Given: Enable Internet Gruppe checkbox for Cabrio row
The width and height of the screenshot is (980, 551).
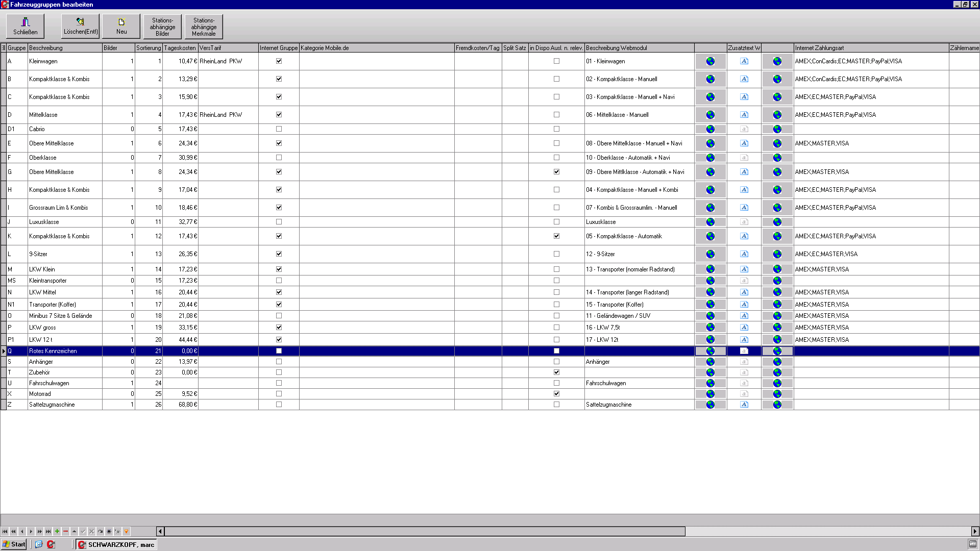Looking at the screenshot, I should tap(279, 129).
